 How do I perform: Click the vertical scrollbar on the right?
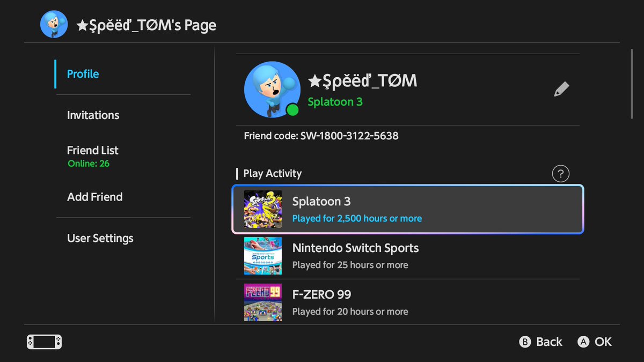(x=632, y=84)
